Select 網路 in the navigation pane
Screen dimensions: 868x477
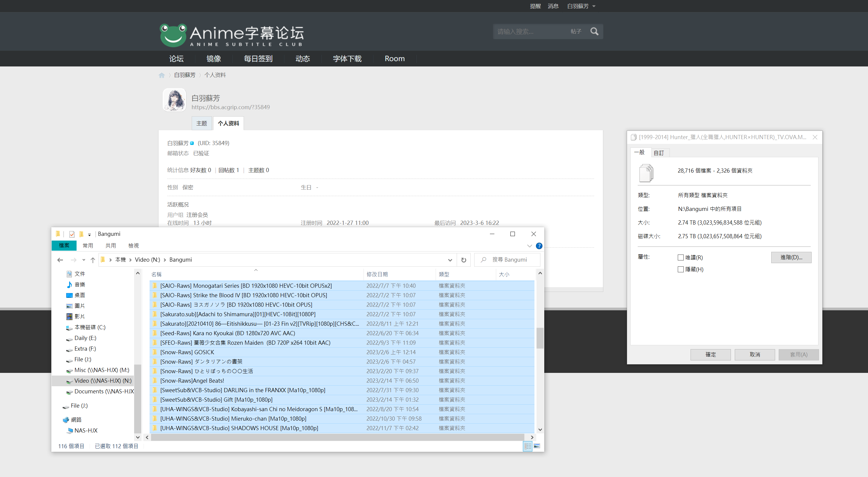pyautogui.click(x=72, y=420)
